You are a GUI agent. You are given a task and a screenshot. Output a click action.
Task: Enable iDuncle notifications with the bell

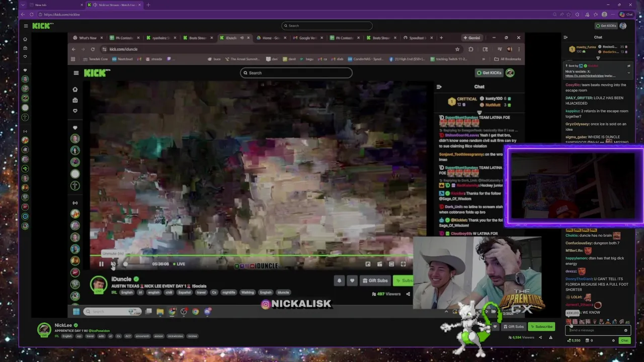click(339, 281)
